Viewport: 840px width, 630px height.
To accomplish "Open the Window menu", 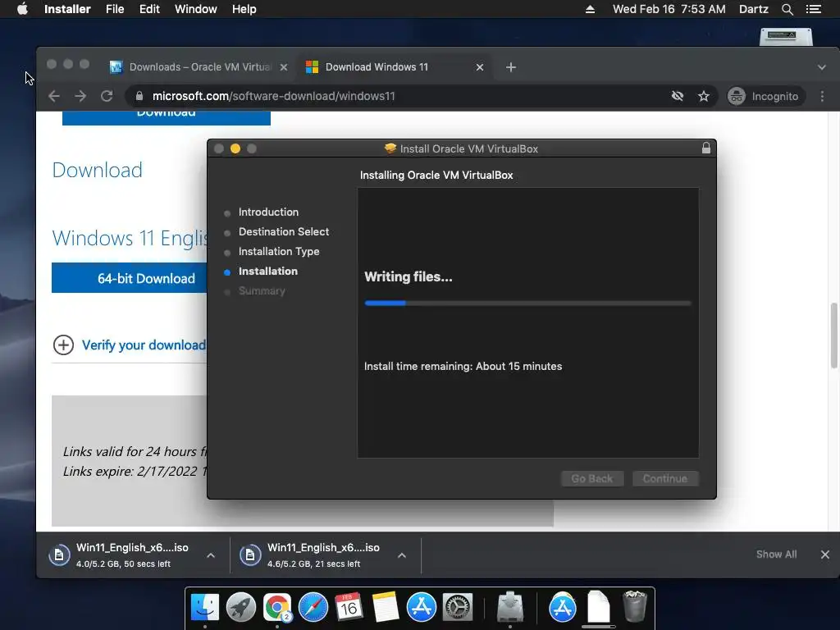I will click(195, 9).
